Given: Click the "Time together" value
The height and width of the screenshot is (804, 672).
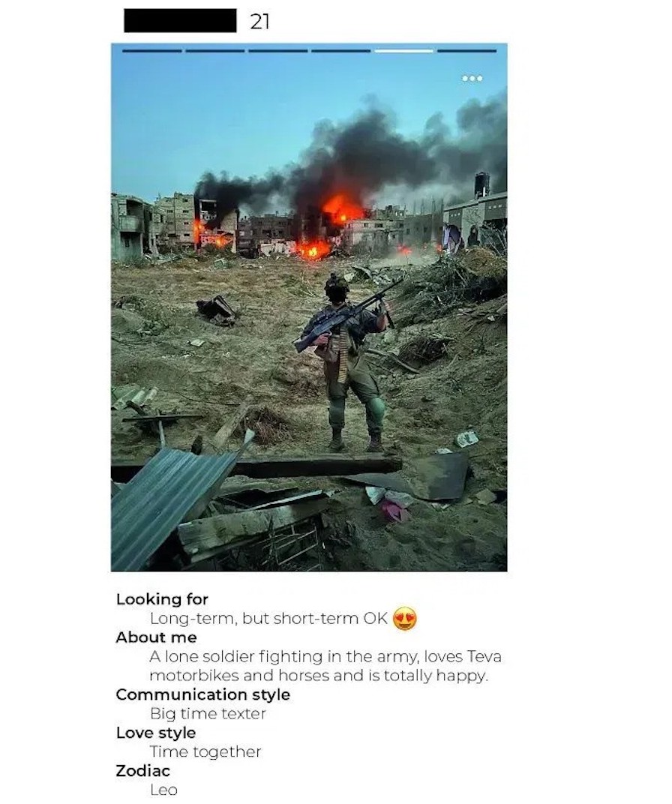Looking at the screenshot, I should [x=205, y=751].
